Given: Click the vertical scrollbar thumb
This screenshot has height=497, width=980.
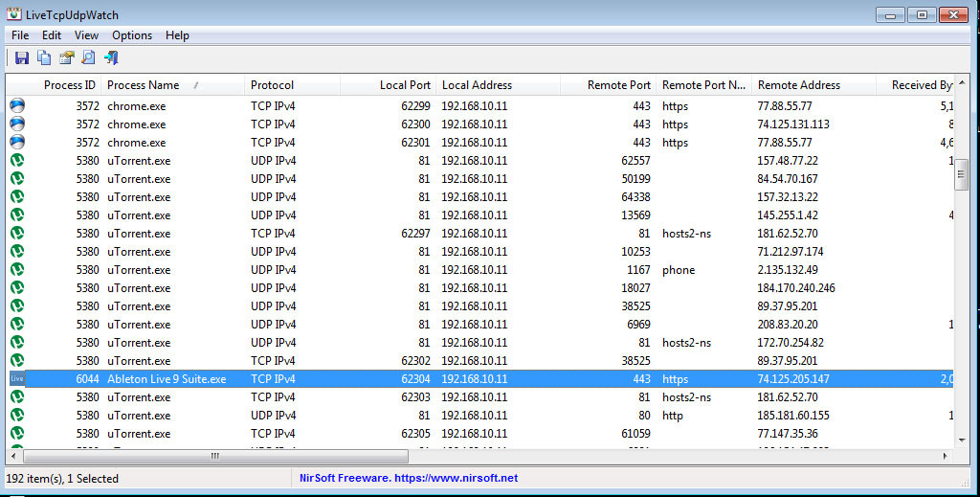Looking at the screenshot, I should click(x=961, y=175).
